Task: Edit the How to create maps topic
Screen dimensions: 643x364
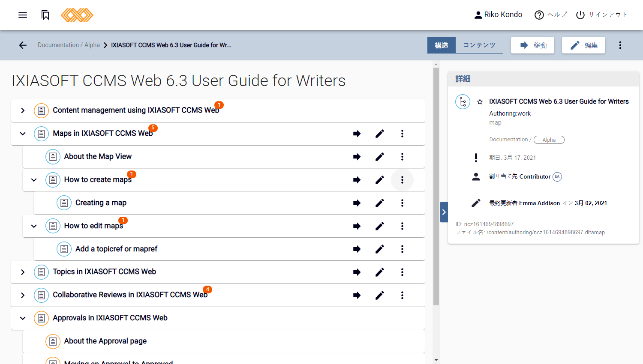Action: [380, 180]
